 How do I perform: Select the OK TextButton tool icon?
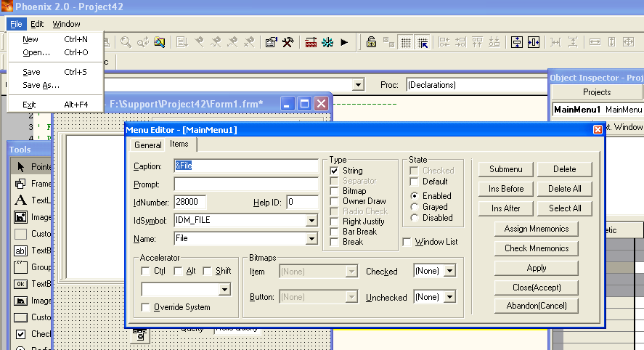point(20,284)
